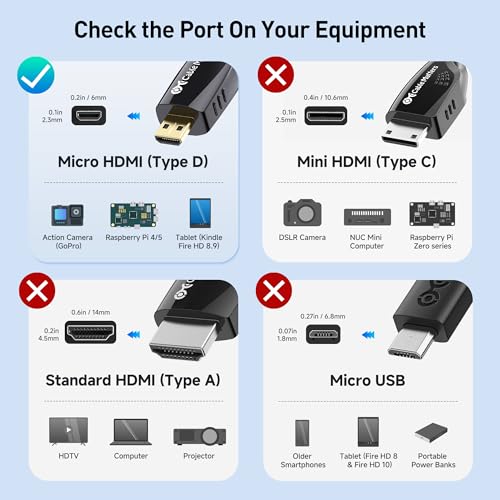Select the Raspberry Pi 4/5 board icon
The height and width of the screenshot is (500, 500).
(133, 215)
